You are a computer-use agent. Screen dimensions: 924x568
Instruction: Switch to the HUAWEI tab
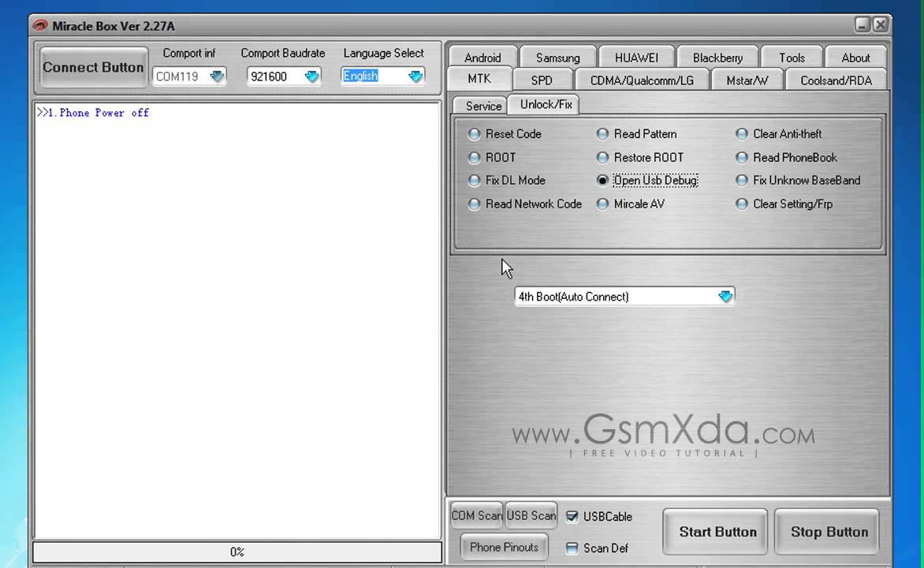[x=636, y=58]
